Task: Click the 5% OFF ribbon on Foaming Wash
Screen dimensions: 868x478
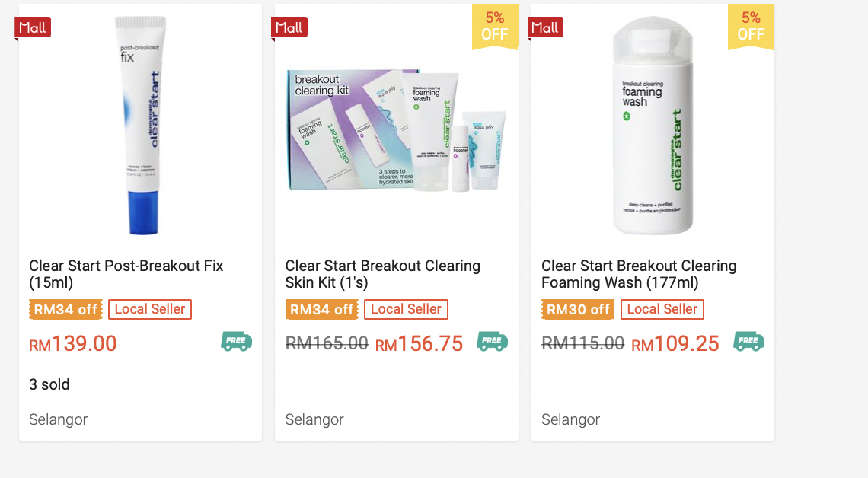Action: 751,26
